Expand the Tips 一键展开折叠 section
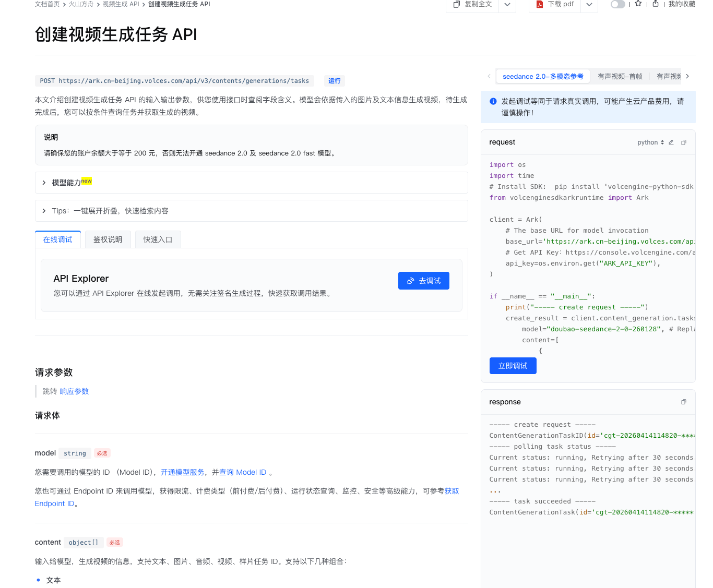The width and height of the screenshot is (713, 588). (x=251, y=211)
